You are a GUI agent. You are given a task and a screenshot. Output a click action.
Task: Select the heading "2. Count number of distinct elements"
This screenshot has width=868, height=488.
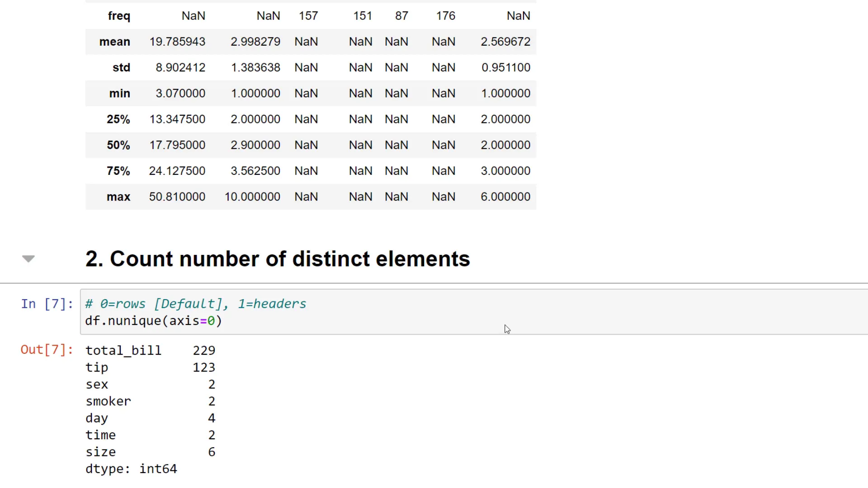click(277, 258)
